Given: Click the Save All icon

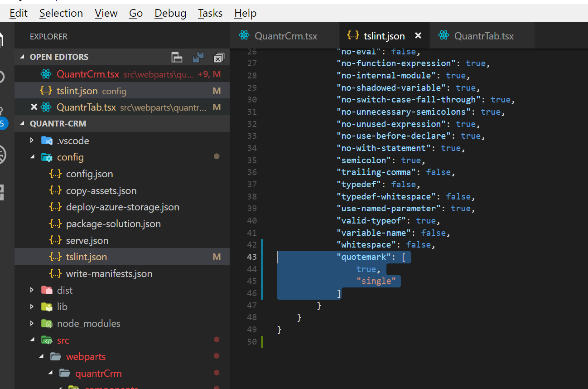Looking at the screenshot, I should [x=198, y=57].
